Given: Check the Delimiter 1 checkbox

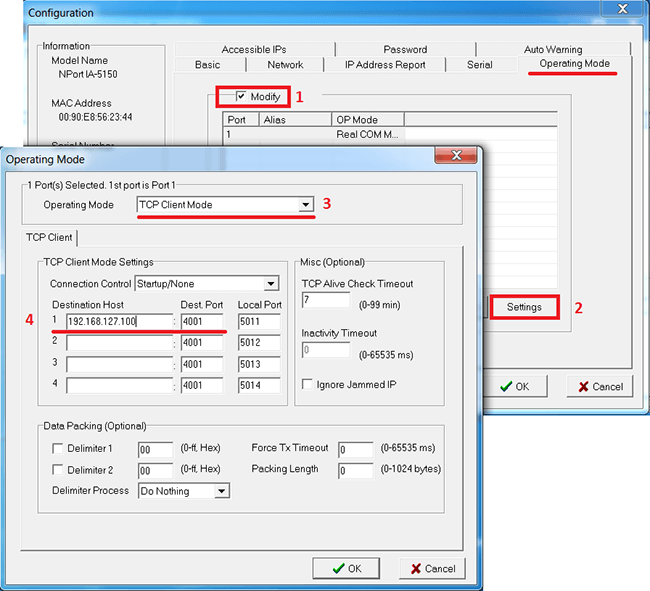Looking at the screenshot, I should [58, 448].
